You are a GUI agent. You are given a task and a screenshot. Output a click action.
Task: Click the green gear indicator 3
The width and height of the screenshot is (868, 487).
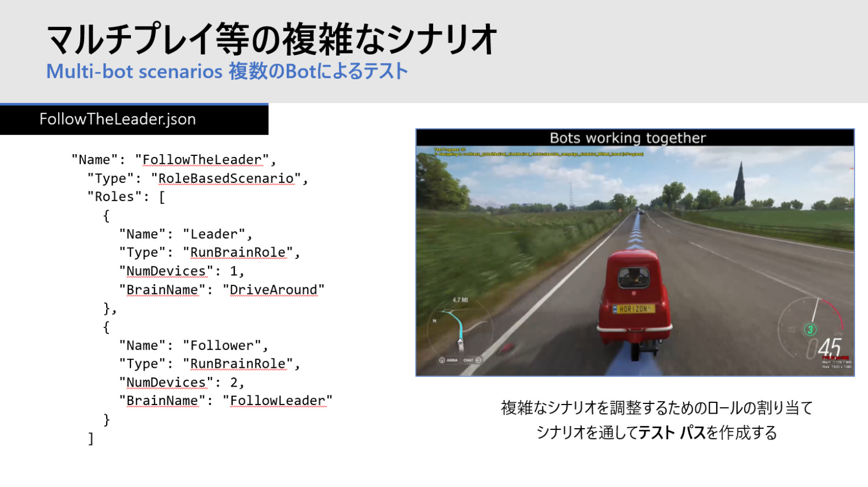pyautogui.click(x=810, y=330)
